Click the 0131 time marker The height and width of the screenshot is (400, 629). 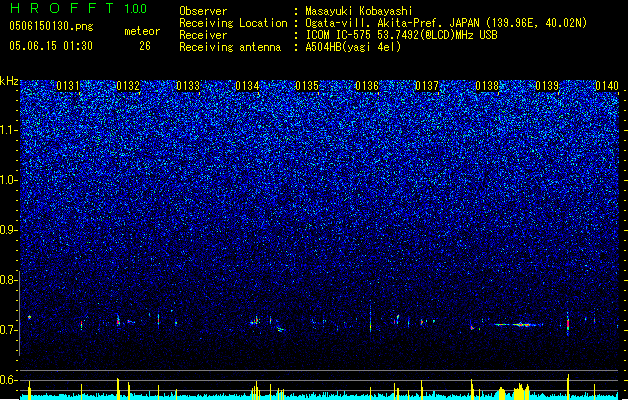pyautogui.click(x=68, y=86)
